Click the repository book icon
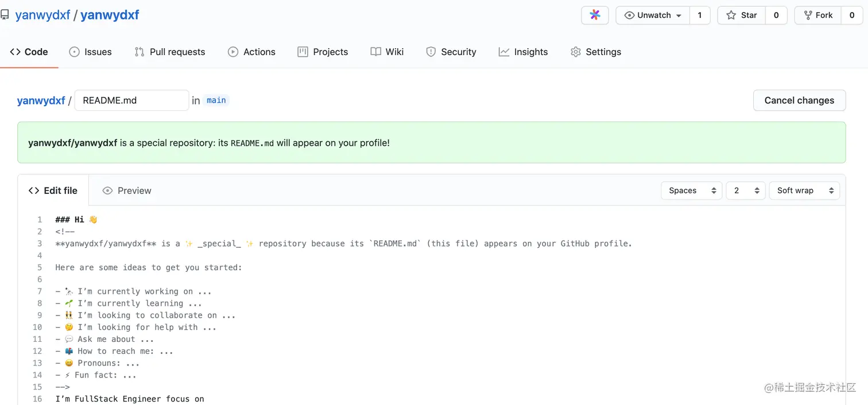Image resolution: width=868 pixels, height=405 pixels. pyautogui.click(x=5, y=15)
